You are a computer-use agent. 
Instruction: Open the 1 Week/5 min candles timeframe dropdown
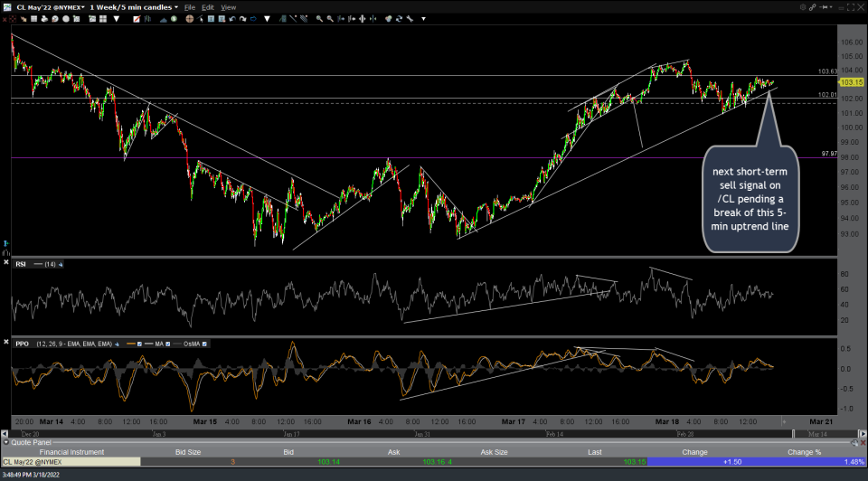pyautogui.click(x=134, y=7)
